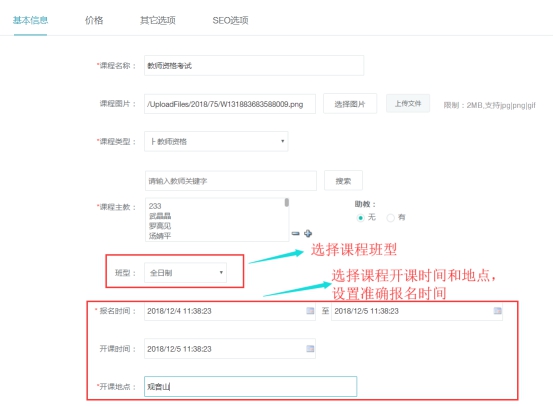Viewport: 554px width, 407px height.
Task: Click the teacher keyword search field
Action: tap(231, 181)
